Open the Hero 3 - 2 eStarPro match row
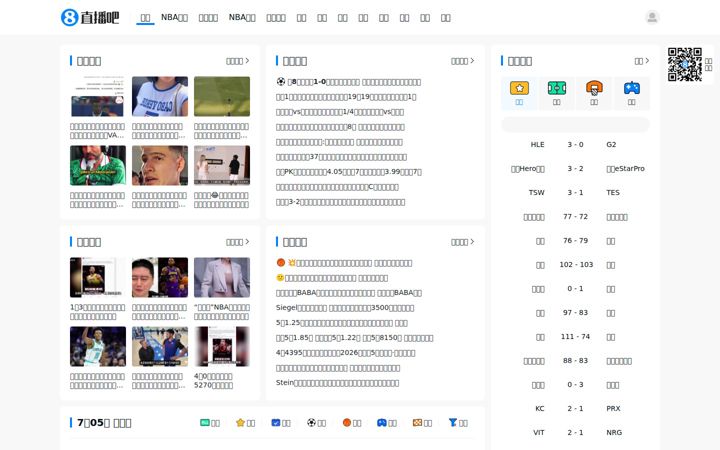 point(575,169)
